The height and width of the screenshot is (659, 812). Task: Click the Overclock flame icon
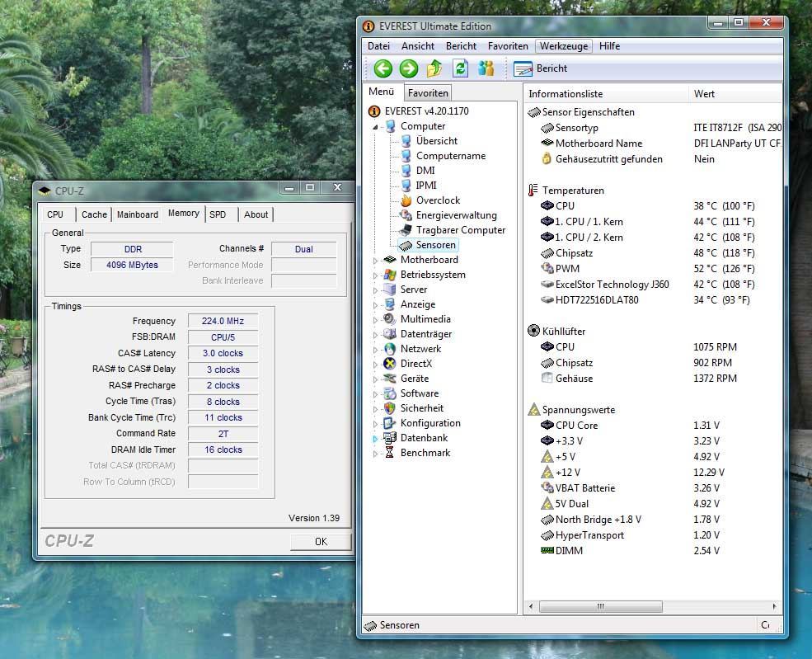[406, 200]
